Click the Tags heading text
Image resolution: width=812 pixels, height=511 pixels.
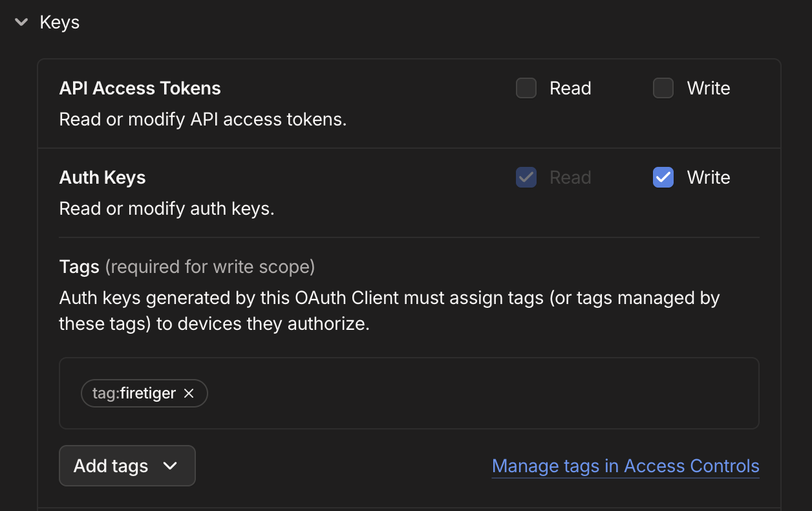(79, 266)
